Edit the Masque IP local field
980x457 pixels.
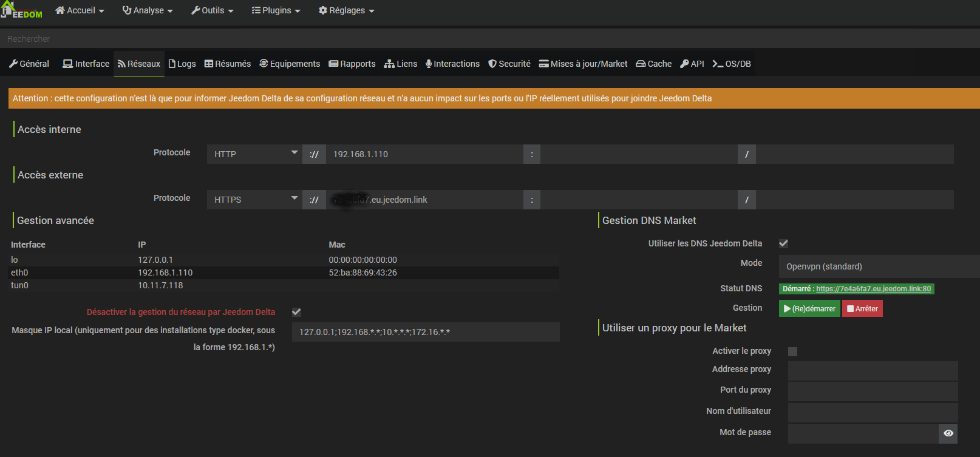coord(426,332)
